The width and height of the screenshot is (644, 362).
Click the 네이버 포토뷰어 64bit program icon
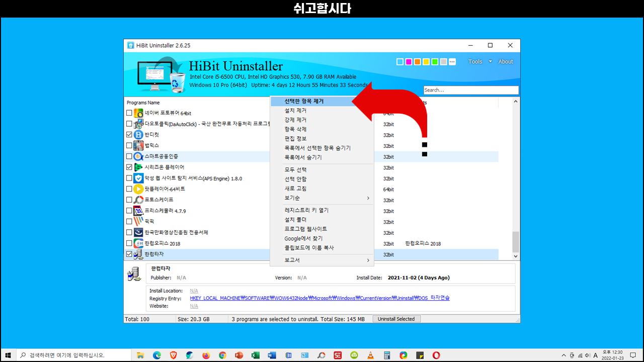(138, 113)
